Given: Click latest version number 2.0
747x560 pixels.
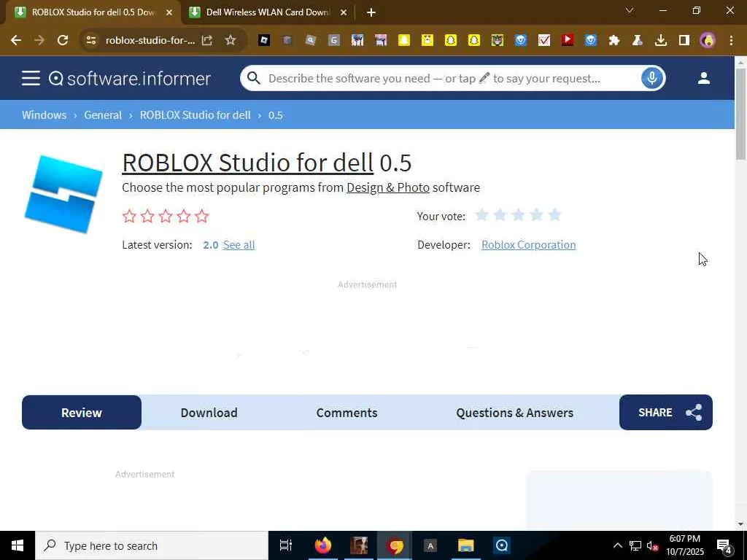Looking at the screenshot, I should coord(211,245).
